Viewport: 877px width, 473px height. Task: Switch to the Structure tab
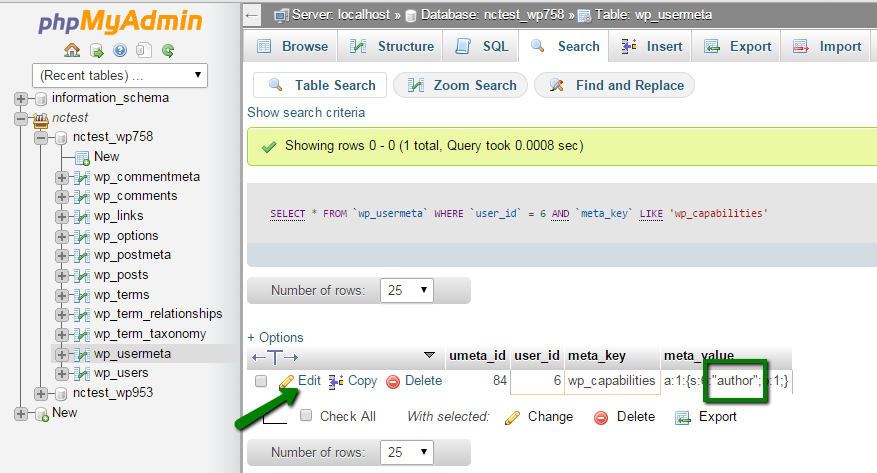393,46
